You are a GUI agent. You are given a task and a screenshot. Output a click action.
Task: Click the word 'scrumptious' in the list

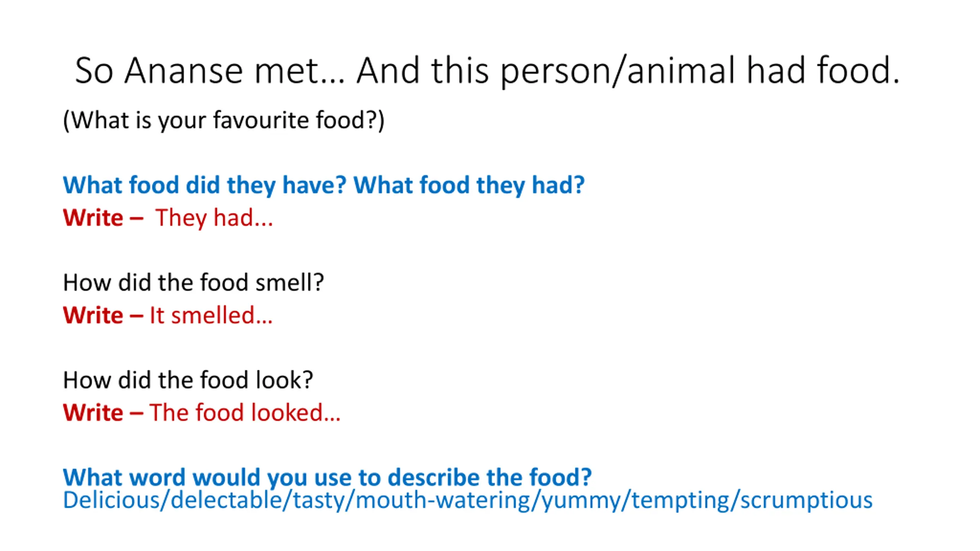(x=806, y=501)
